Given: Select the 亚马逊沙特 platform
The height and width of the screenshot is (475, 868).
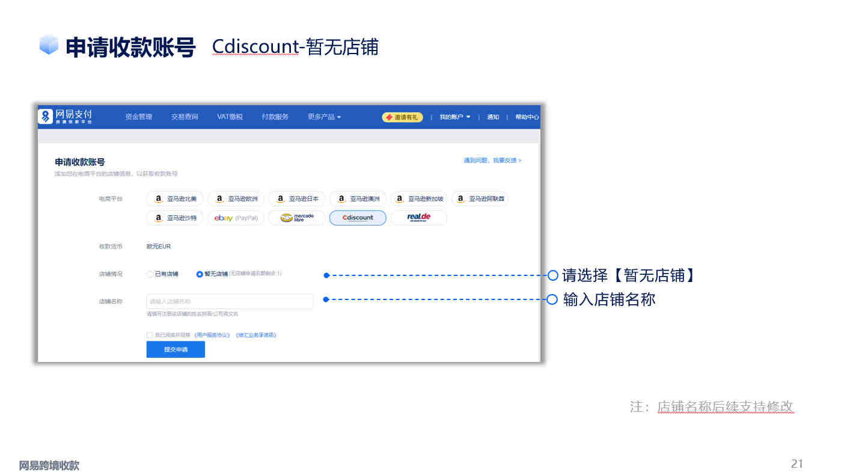Looking at the screenshot, I should click(x=175, y=218).
